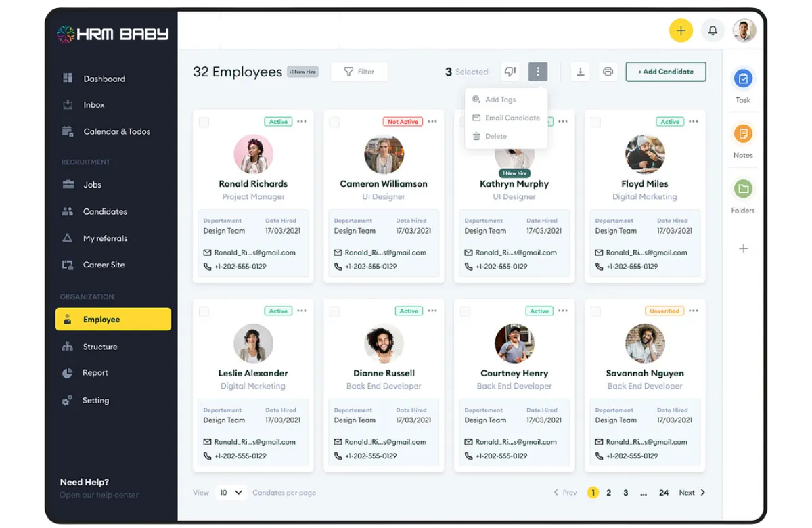Go to Next page in pagination
Viewport: 812px width, 528px height.
692,493
